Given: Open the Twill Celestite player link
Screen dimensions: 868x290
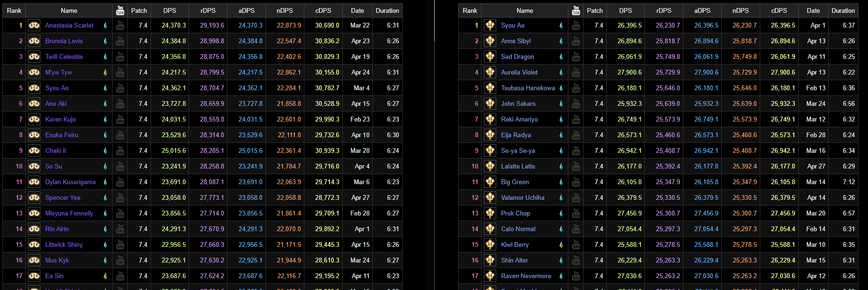Looking at the screenshot, I should (x=64, y=56).
